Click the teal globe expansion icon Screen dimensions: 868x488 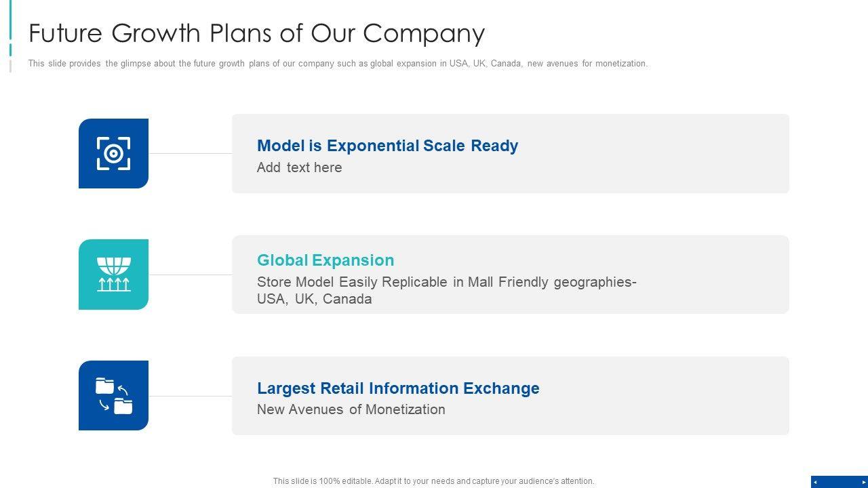(113, 274)
